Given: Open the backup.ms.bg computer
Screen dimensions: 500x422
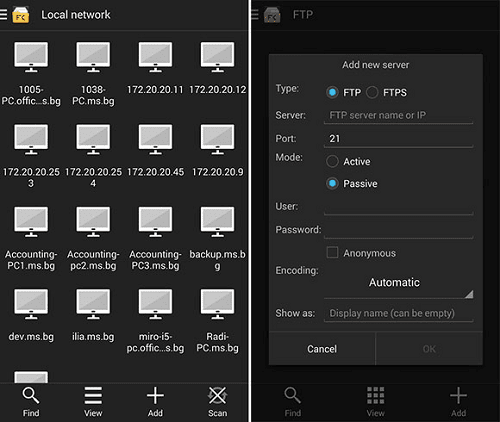Looking at the screenshot, I should [x=217, y=238].
